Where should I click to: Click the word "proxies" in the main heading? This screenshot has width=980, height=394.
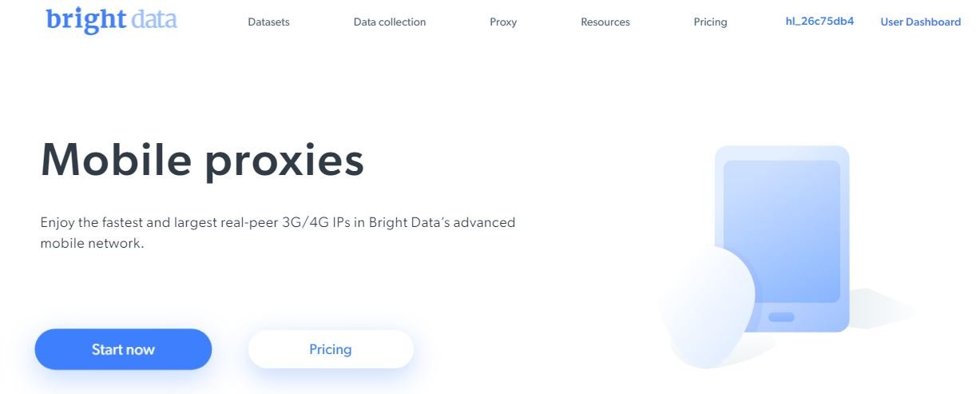284,161
